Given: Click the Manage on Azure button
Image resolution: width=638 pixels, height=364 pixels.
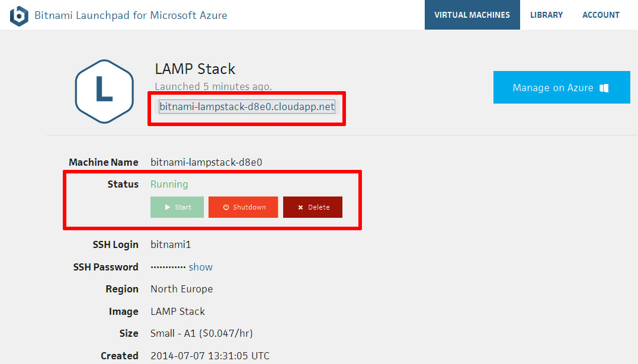Looking at the screenshot, I should pos(562,88).
